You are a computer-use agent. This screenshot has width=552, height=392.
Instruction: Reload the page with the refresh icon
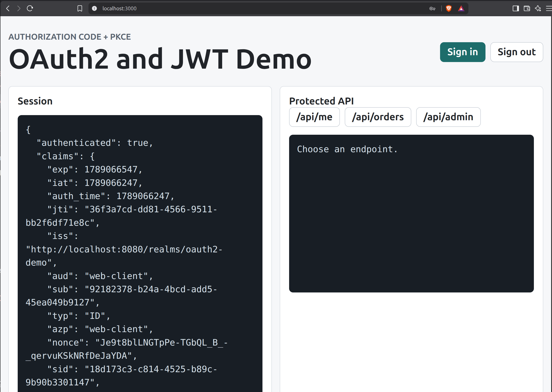coord(30,9)
